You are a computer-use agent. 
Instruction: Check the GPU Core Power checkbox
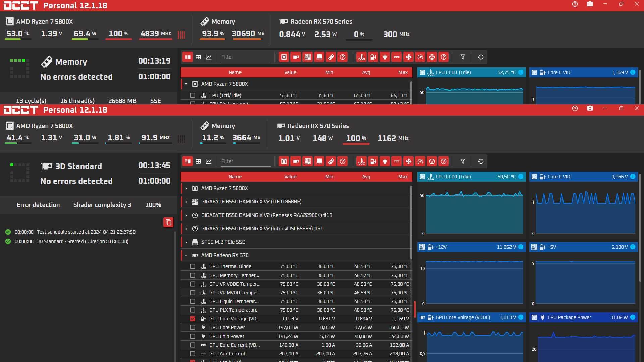pos(193,327)
